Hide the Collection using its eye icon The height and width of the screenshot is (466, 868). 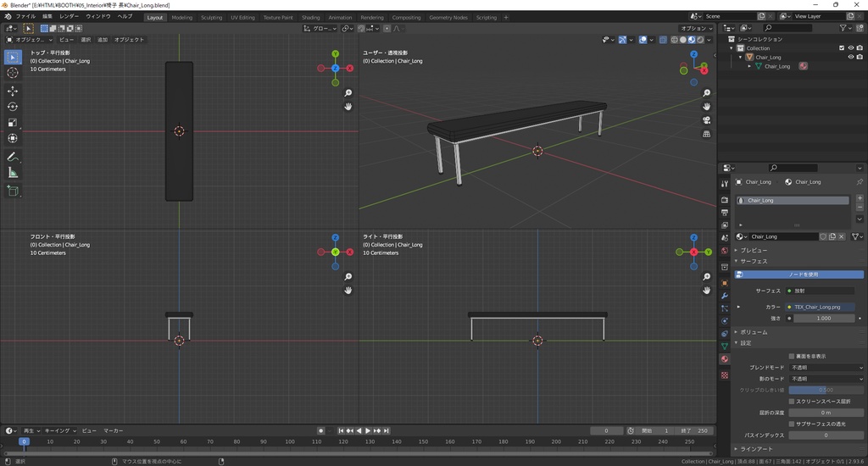[x=851, y=48]
